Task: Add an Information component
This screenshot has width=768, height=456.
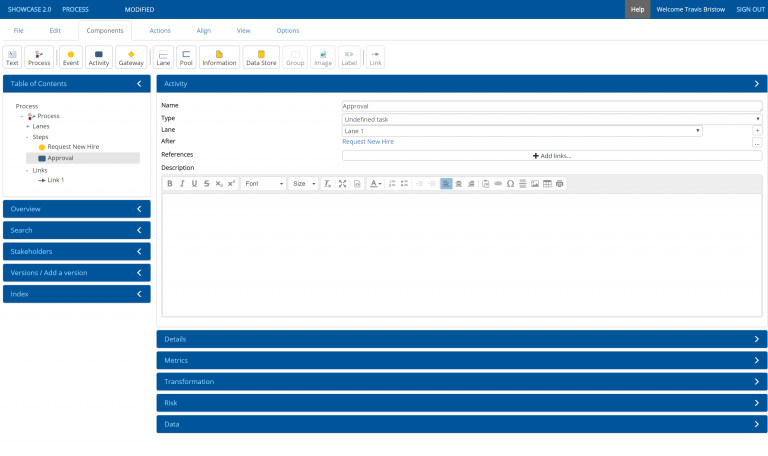Action: click(x=219, y=57)
